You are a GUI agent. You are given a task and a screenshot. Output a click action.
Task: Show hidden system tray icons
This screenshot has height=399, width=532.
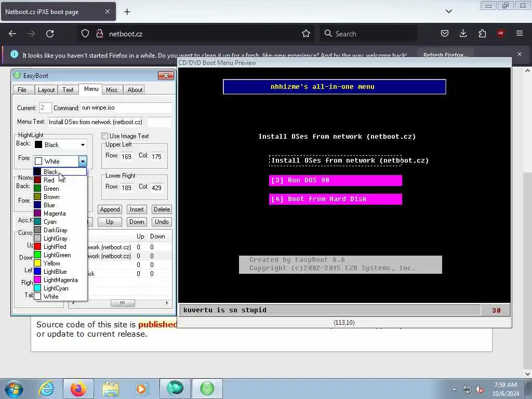coord(454,390)
